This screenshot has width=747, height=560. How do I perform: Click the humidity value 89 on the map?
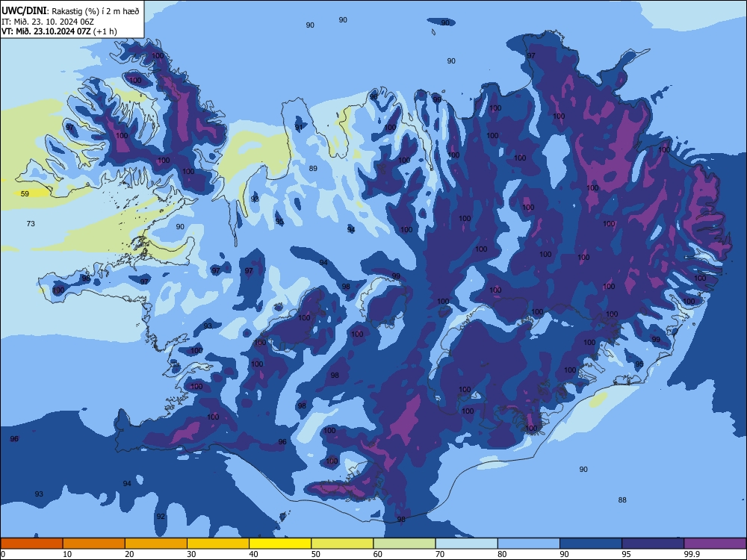(x=313, y=168)
